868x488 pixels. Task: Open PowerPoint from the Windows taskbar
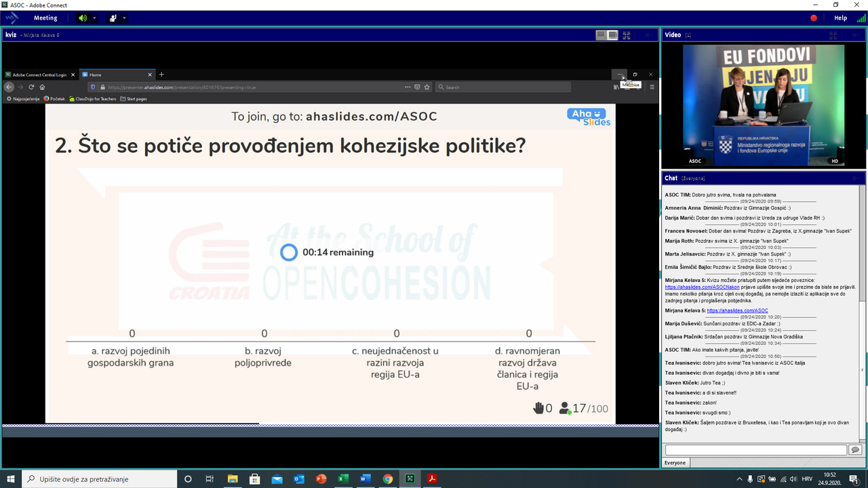pos(321,479)
